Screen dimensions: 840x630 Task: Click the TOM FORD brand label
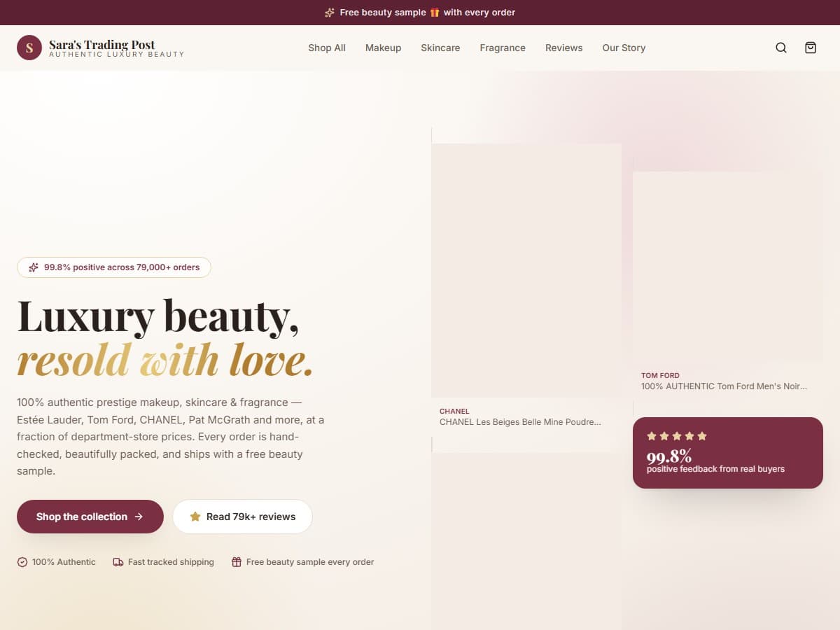pyautogui.click(x=660, y=376)
